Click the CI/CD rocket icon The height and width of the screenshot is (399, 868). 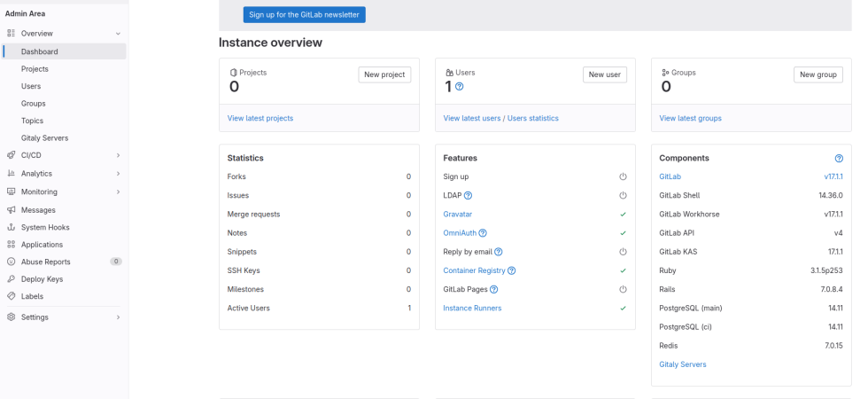tap(11, 155)
